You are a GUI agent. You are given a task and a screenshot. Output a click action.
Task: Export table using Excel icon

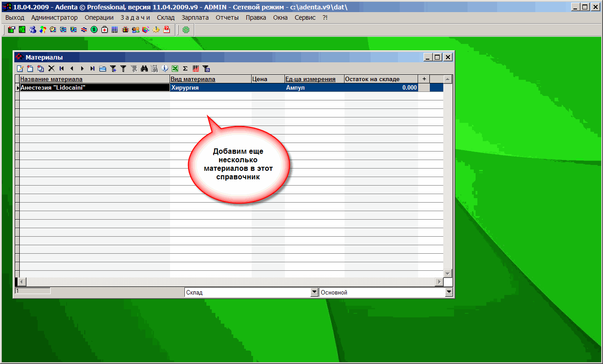tap(175, 69)
